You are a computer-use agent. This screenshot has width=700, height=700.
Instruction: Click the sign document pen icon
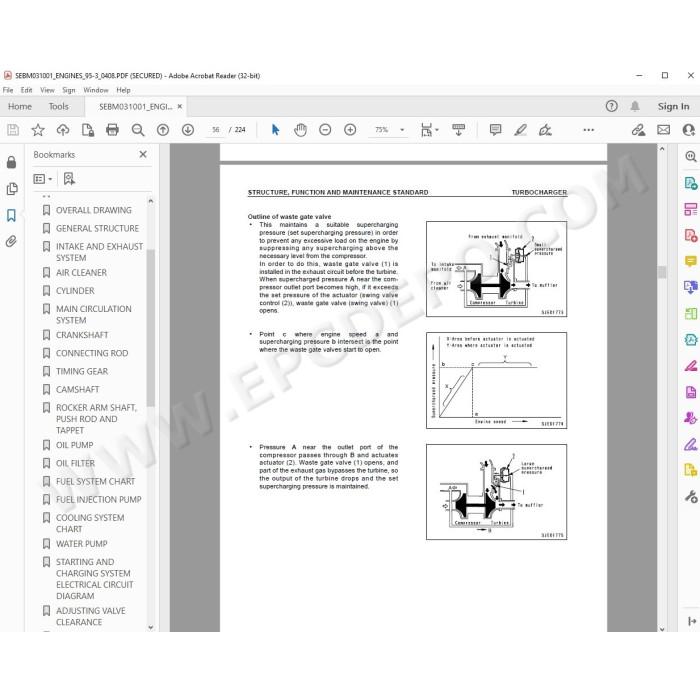point(545,130)
